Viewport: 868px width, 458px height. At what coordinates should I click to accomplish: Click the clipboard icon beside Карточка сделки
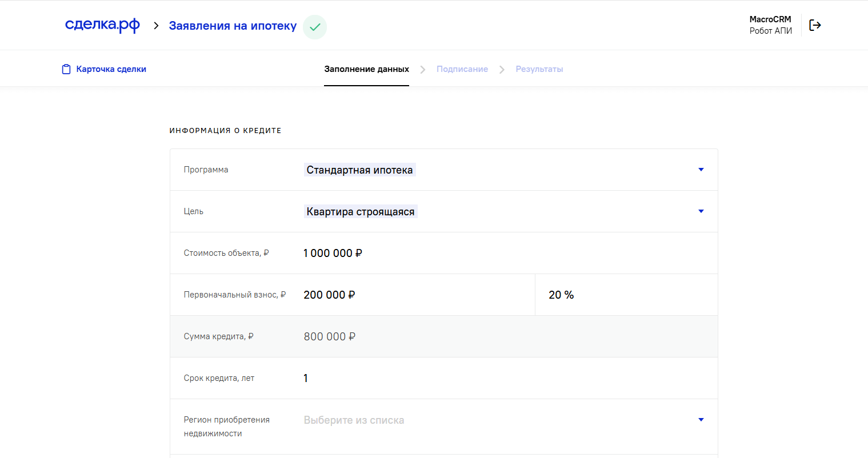coord(66,69)
